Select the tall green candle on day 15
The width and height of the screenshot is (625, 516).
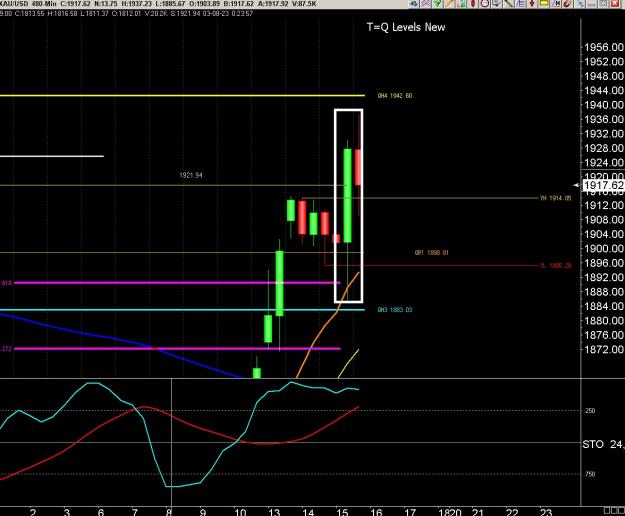[348, 195]
